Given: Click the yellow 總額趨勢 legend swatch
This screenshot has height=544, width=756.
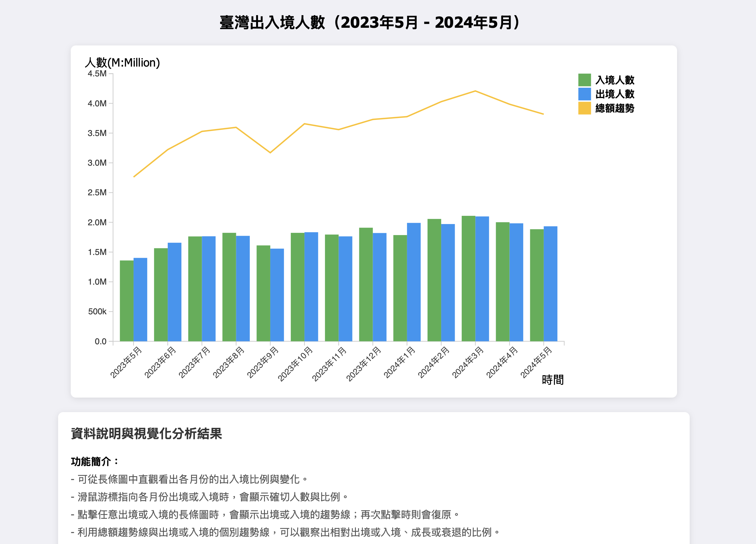Looking at the screenshot, I should tap(584, 108).
